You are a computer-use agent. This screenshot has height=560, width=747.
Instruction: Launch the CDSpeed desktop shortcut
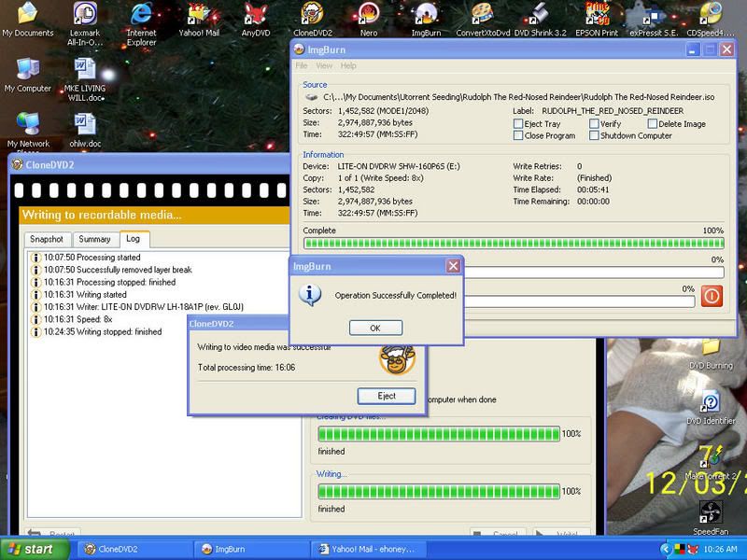[711, 19]
